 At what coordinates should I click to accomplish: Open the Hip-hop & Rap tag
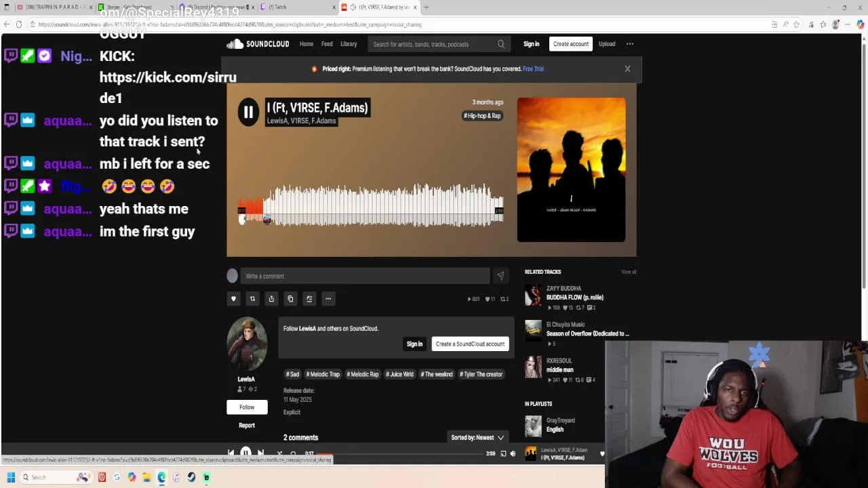tap(483, 116)
